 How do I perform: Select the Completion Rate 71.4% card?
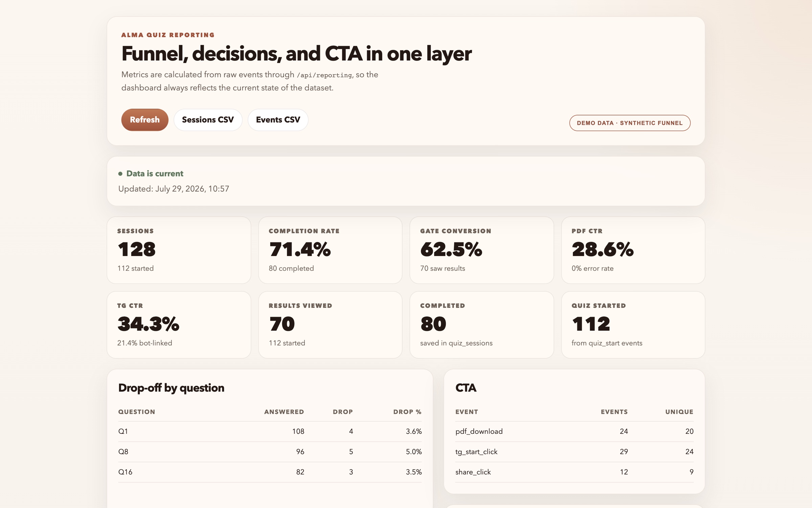pos(330,250)
